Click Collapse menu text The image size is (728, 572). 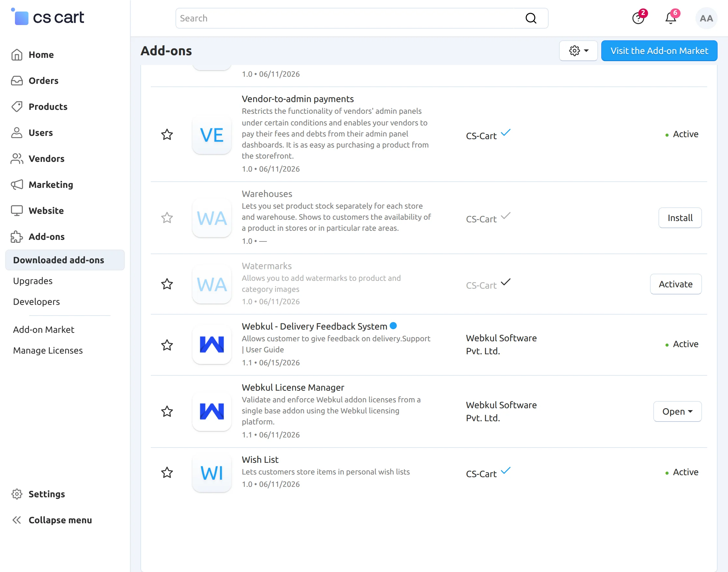pyautogui.click(x=60, y=520)
